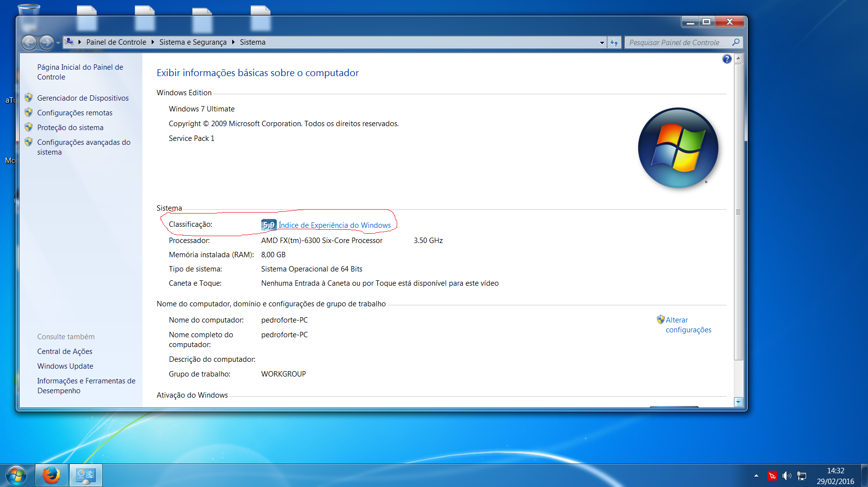Image resolution: width=868 pixels, height=487 pixels.
Task: Open Configurações remotas
Action: (x=75, y=113)
